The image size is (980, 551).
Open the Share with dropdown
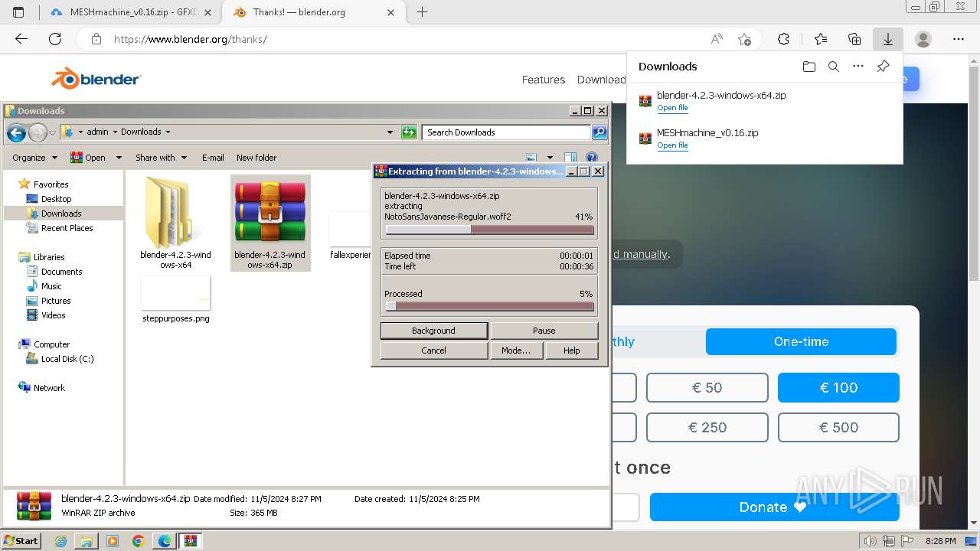click(161, 158)
